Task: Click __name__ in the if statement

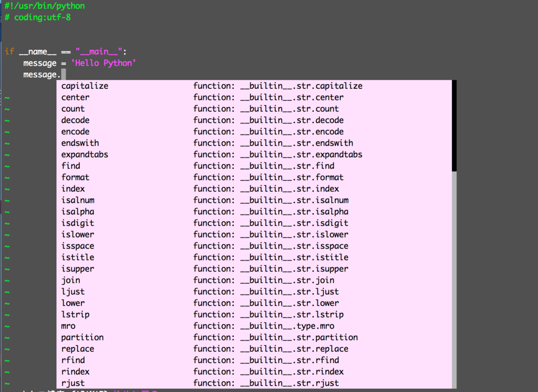Action: (38, 52)
